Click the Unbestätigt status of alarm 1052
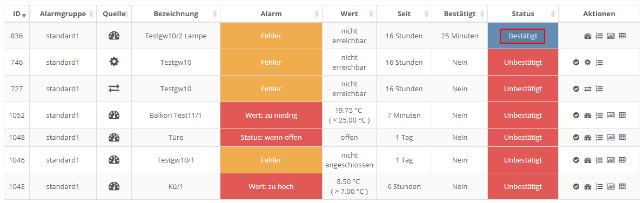The width and height of the screenshot is (644, 203). [x=523, y=115]
